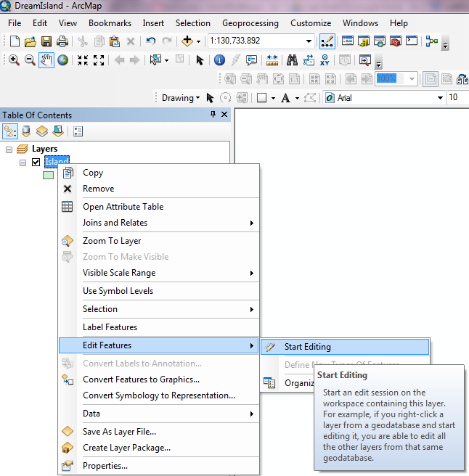
Task: Click the Fixed Zoom Out icon
Action: pos(99,60)
